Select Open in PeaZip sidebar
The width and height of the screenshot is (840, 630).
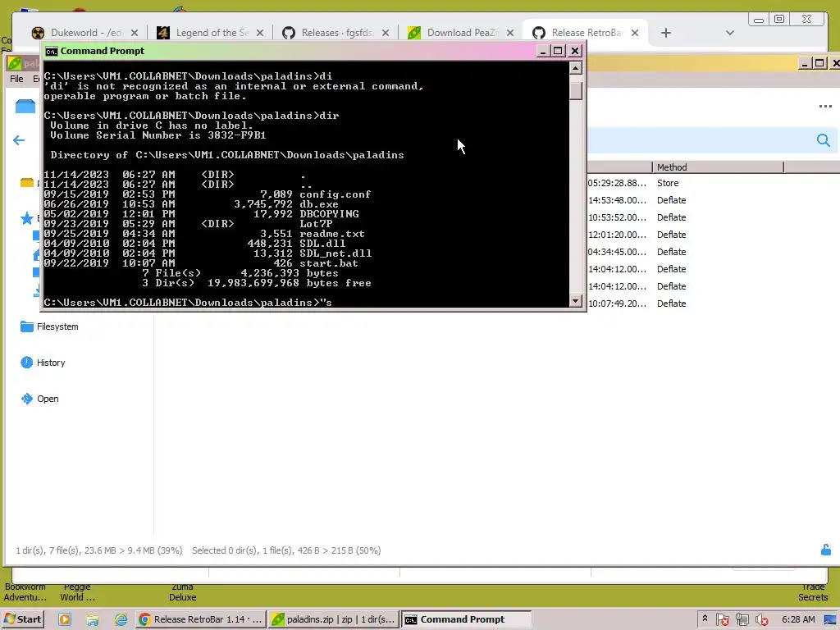pos(48,399)
